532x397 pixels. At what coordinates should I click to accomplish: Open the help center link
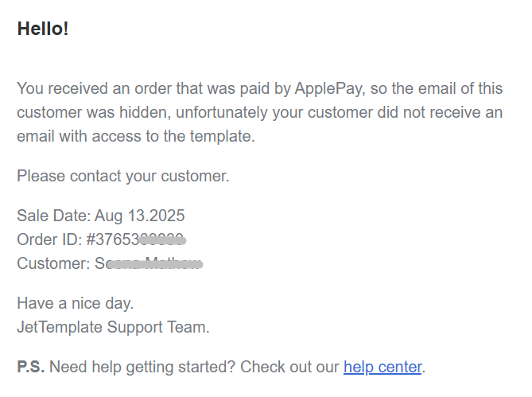(x=382, y=367)
